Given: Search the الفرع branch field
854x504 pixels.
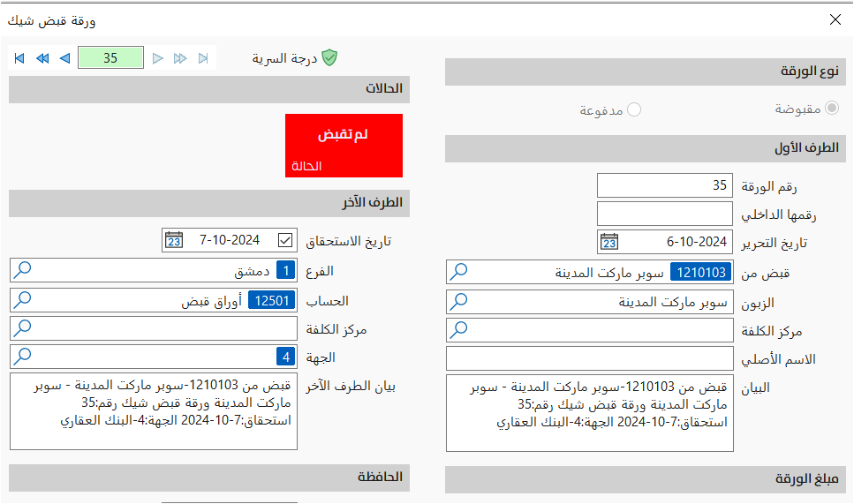Looking at the screenshot, I should point(23,272).
